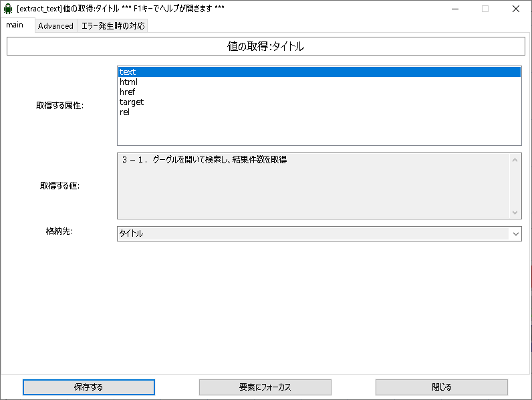The width and height of the screenshot is (532, 400).
Task: Open the 格納先 dropdown
Action: [319, 233]
